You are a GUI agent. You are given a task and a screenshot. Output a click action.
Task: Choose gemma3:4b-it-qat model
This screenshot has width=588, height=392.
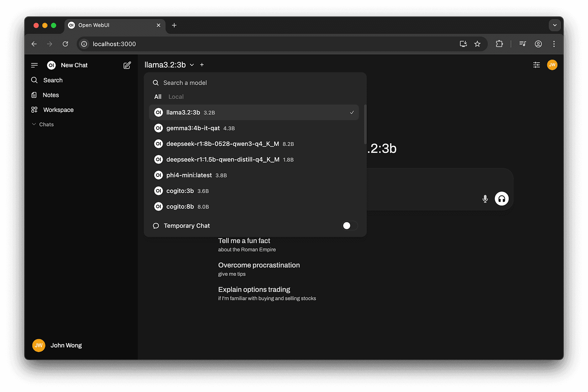(x=254, y=128)
